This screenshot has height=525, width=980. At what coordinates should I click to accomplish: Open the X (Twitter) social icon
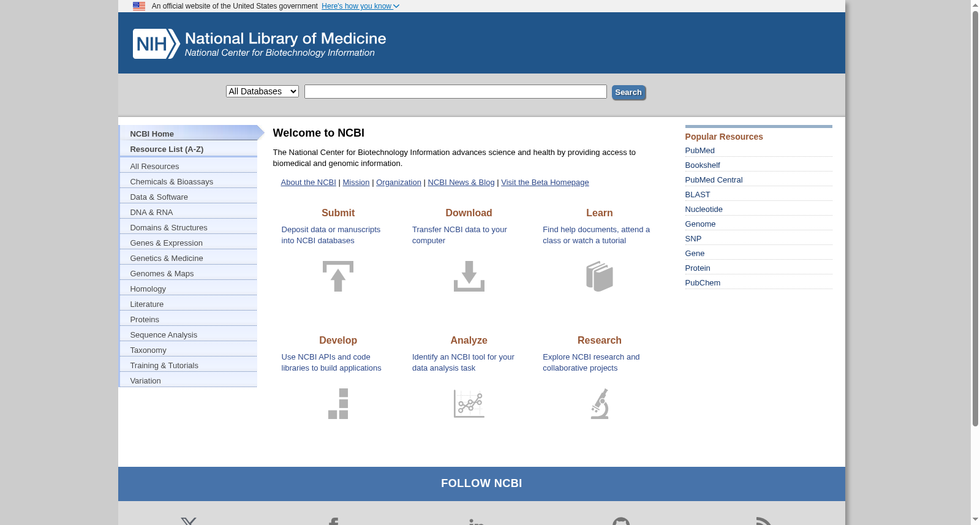[x=189, y=521]
